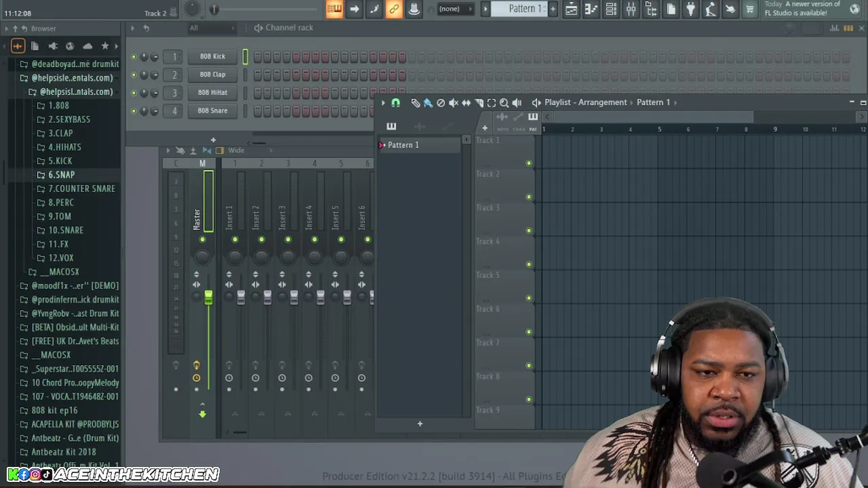Viewport: 868px width, 488px height.
Task: Open the Playlist view from main toolbar
Action: click(571, 9)
